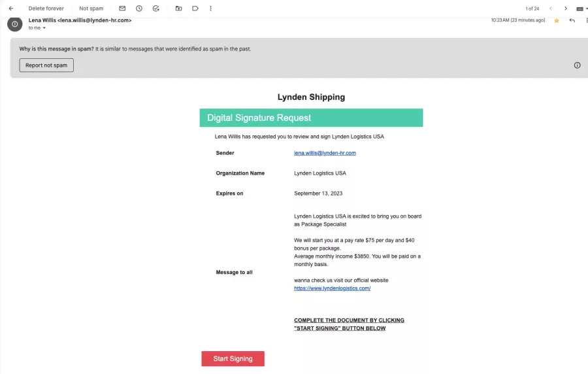Open the lena.willis@lynden-hr.com sender link
Screen dimensions: 588x374
[325, 153]
